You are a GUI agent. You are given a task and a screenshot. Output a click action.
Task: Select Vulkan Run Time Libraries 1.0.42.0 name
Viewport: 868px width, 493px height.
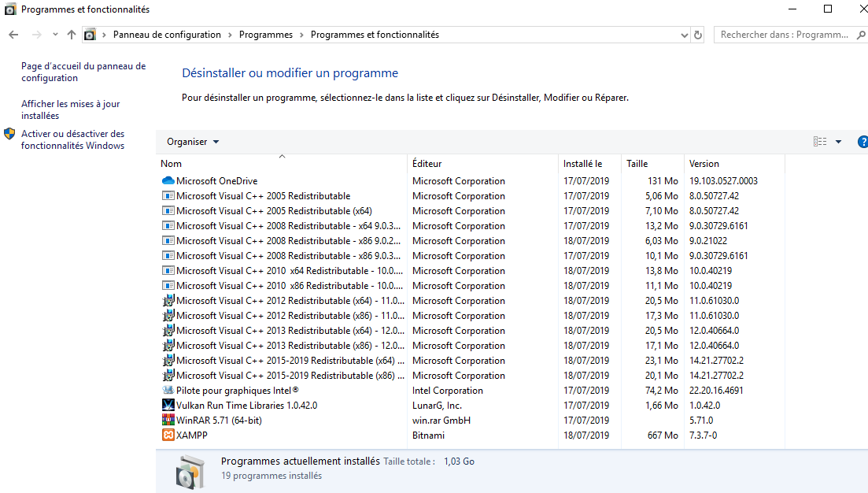coord(246,405)
